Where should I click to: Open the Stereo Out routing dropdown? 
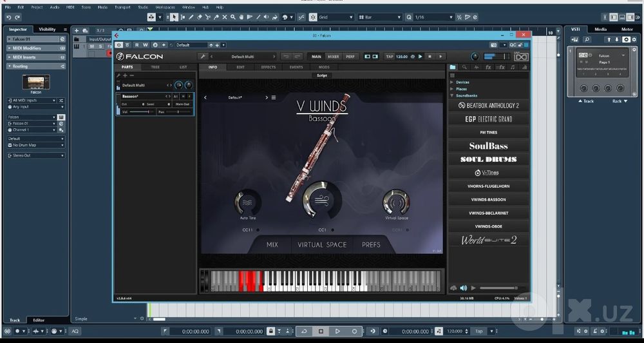click(35, 155)
